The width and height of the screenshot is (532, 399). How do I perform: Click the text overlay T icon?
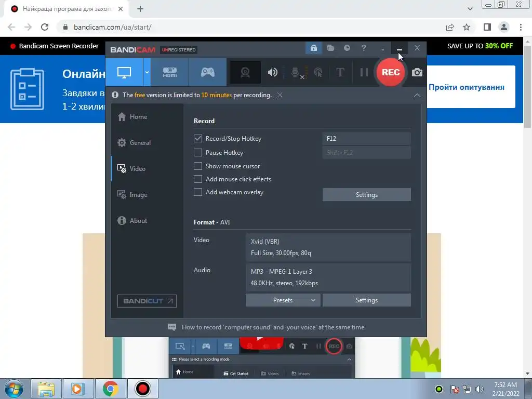pos(340,72)
